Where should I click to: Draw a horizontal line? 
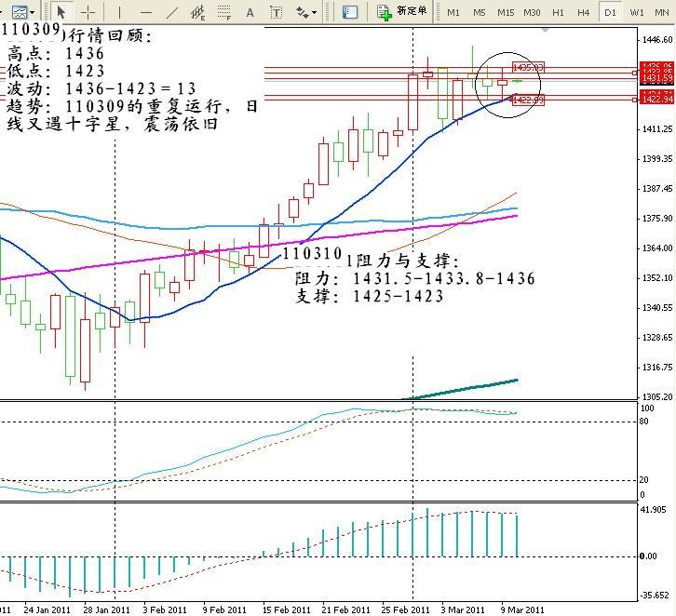pos(145,12)
